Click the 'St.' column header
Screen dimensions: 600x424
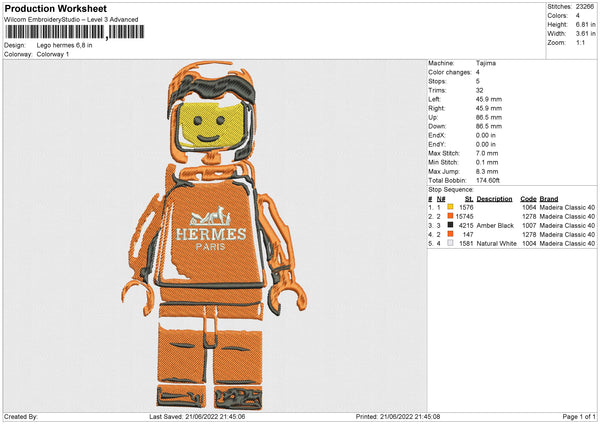coord(469,199)
